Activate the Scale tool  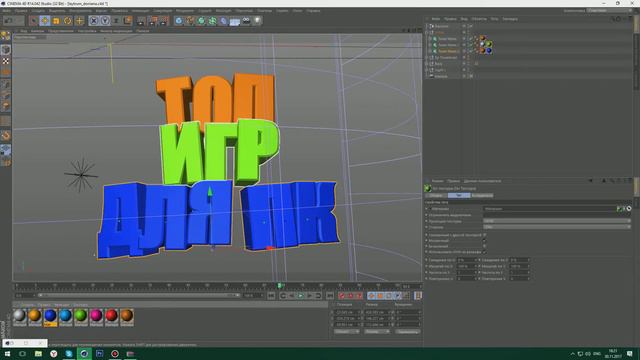pos(56,20)
